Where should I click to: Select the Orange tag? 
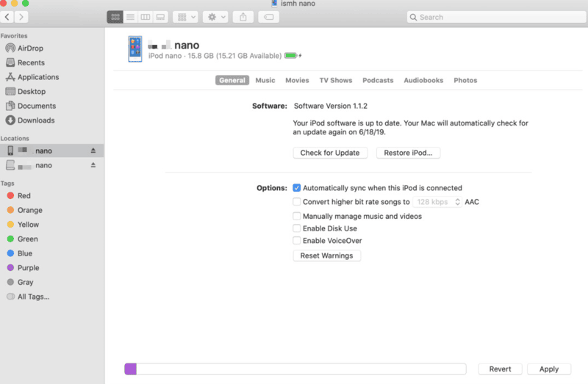click(x=25, y=210)
